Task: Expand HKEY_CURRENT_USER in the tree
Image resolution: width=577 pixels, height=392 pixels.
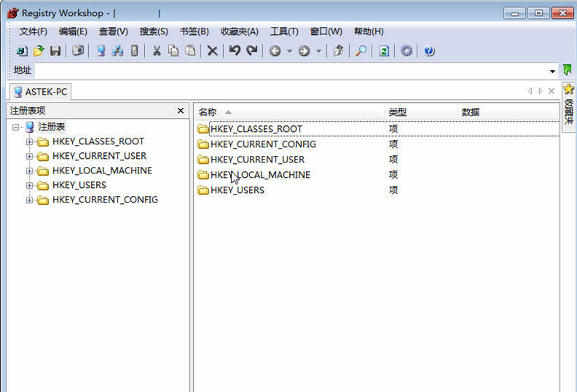Action: 29,157
